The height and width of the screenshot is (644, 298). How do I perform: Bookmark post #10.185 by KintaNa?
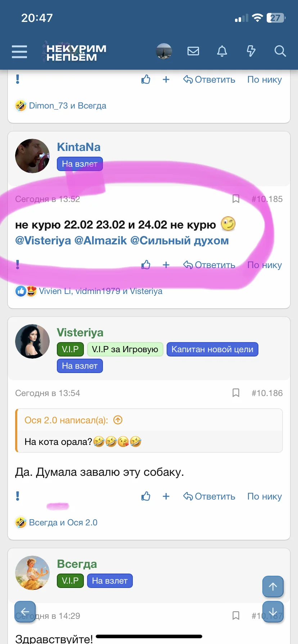pyautogui.click(x=236, y=199)
